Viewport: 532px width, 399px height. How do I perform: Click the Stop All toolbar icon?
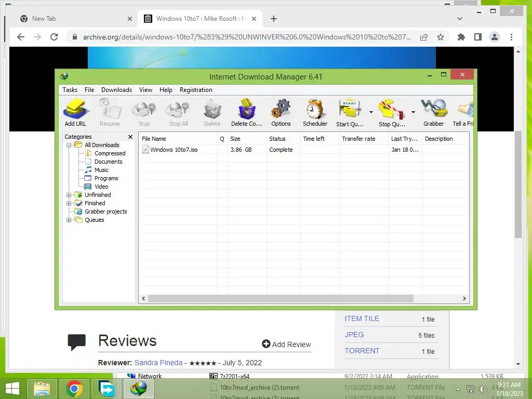click(x=178, y=112)
